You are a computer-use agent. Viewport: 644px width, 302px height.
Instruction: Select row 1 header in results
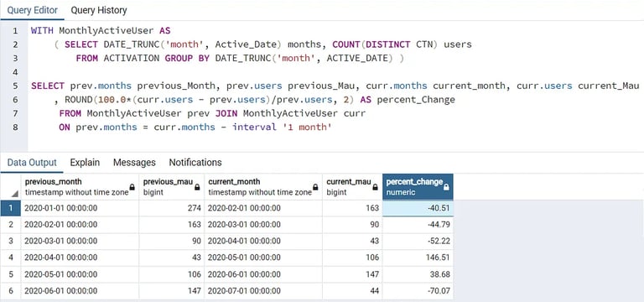click(x=11, y=208)
